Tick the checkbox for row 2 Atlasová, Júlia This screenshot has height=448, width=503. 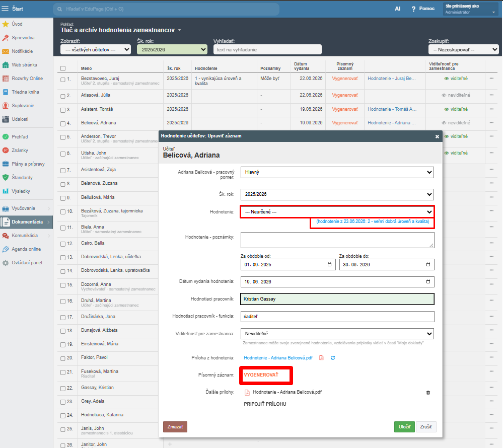point(63,96)
